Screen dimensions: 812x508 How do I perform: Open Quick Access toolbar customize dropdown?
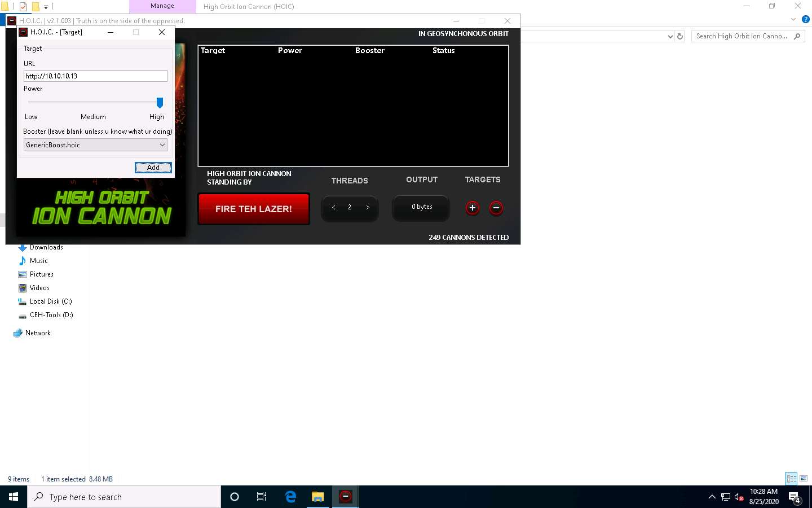pos(46,7)
